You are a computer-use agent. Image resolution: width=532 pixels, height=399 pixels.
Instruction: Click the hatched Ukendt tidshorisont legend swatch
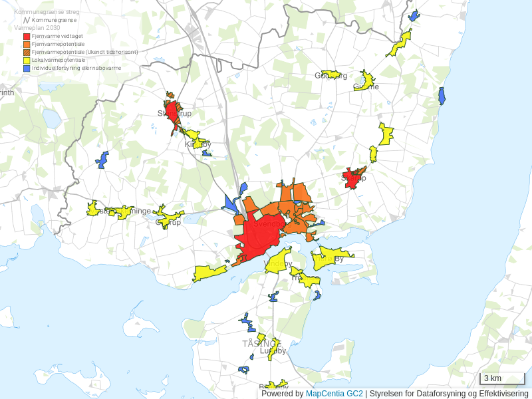27,52
